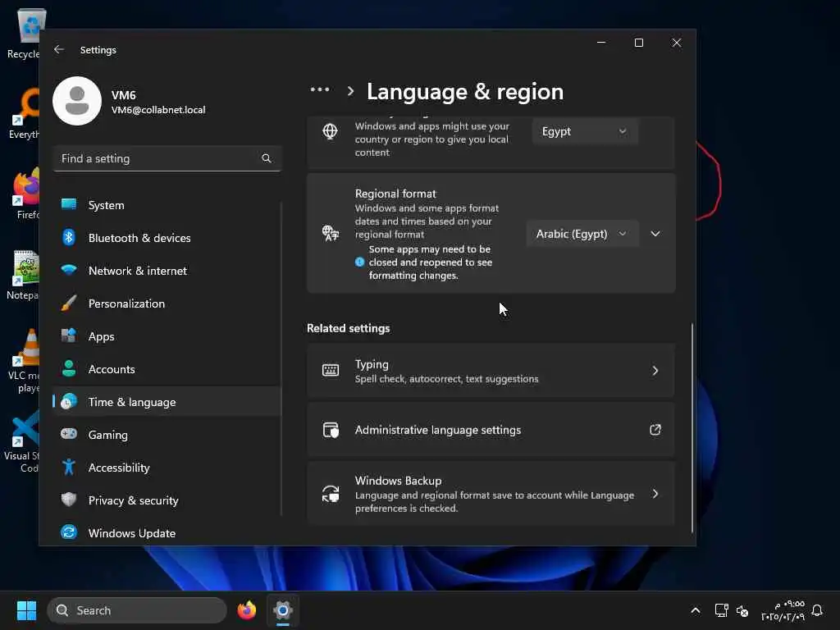Click the System monitor icon
The width and height of the screenshot is (840, 630).
point(69,204)
